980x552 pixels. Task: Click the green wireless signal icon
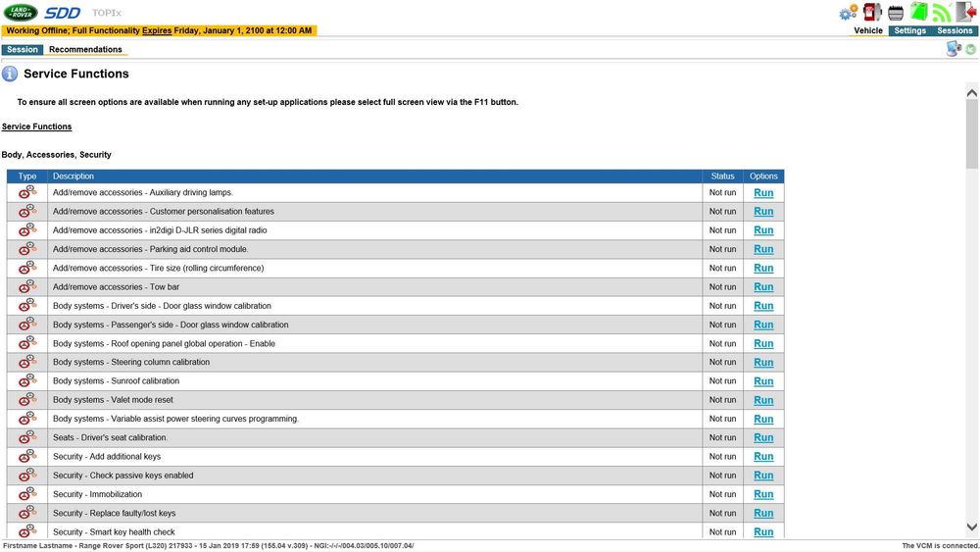click(942, 13)
